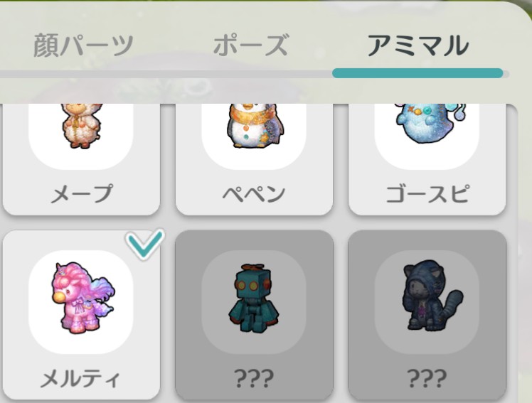
Task: Click the ゴースピ name label
Action: click(x=427, y=193)
